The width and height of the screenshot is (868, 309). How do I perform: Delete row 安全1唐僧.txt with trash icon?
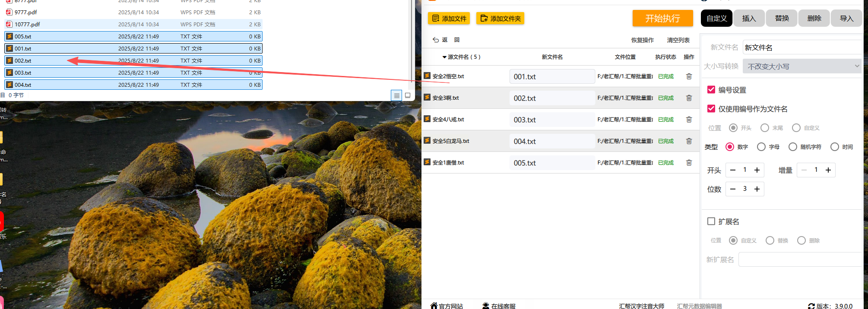coord(689,163)
